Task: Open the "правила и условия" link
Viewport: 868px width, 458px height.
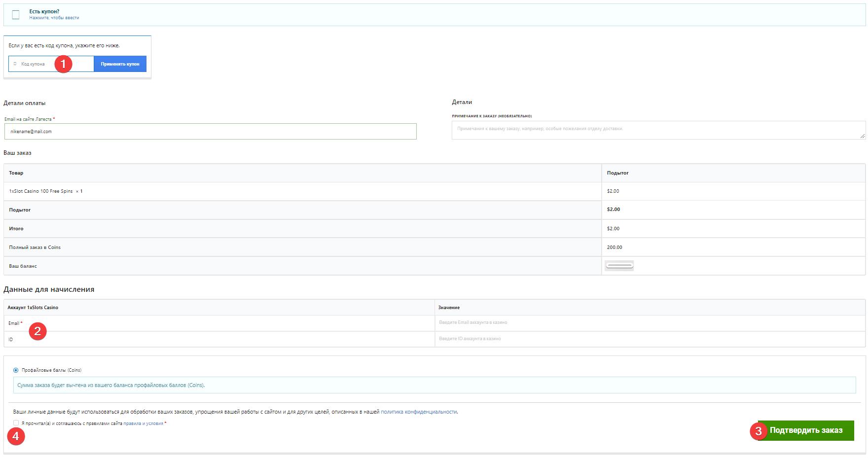Action: 143,423
